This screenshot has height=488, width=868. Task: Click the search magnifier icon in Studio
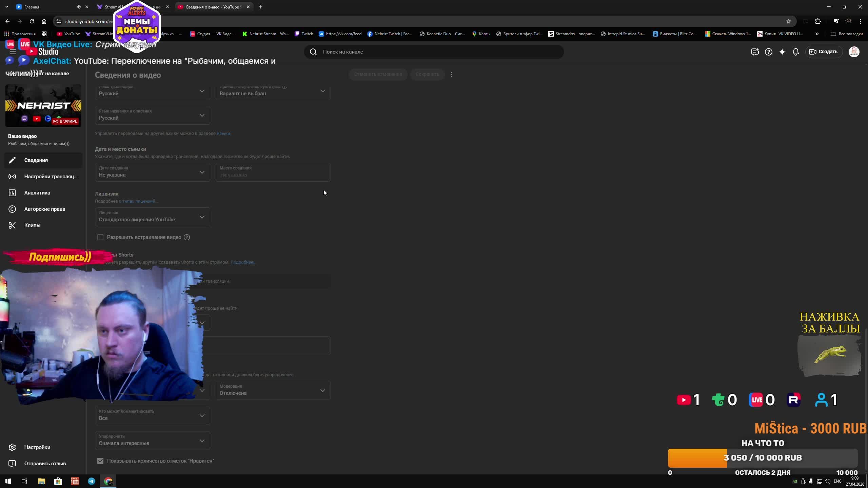pos(313,52)
